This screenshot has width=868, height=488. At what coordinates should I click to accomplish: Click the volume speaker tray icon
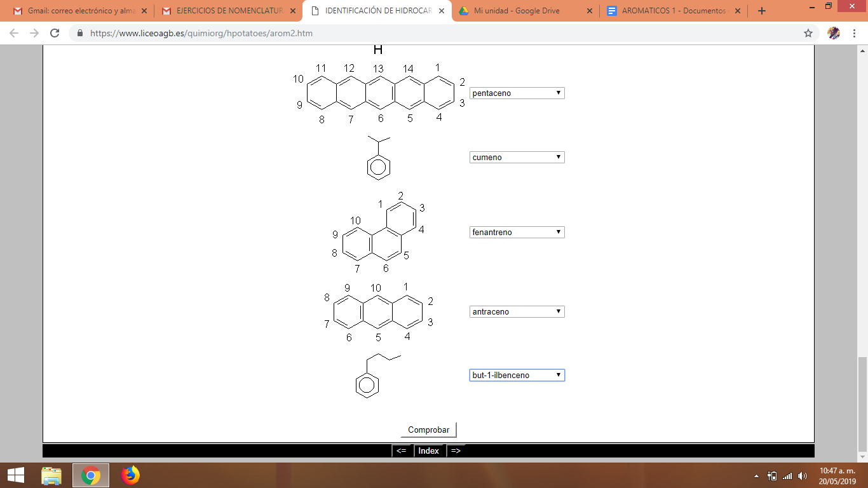803,476
